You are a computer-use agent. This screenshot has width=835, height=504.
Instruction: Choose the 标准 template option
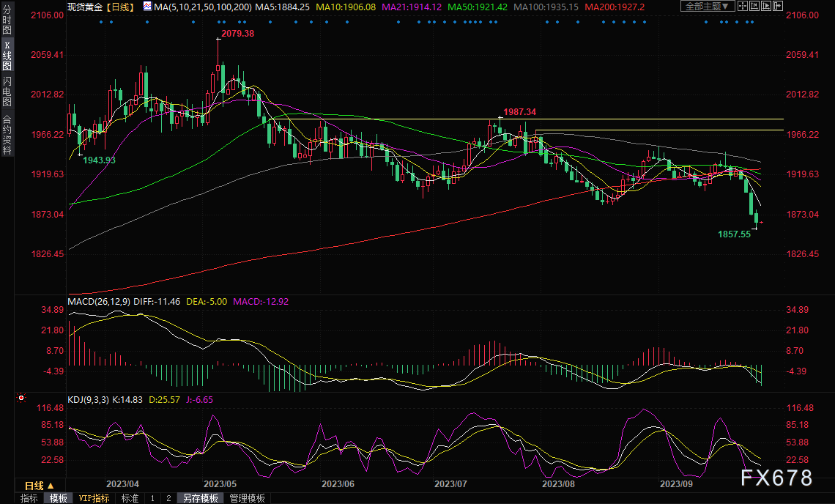pyautogui.click(x=130, y=498)
